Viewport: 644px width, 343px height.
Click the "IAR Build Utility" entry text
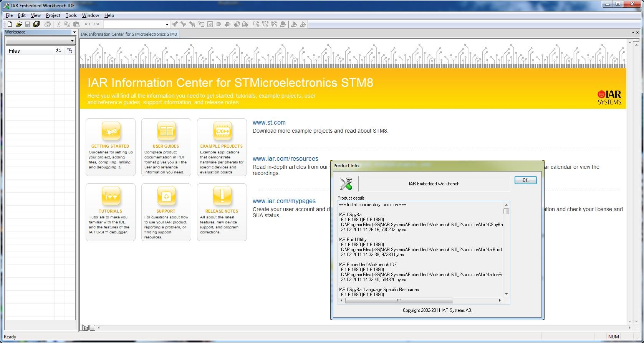353,240
